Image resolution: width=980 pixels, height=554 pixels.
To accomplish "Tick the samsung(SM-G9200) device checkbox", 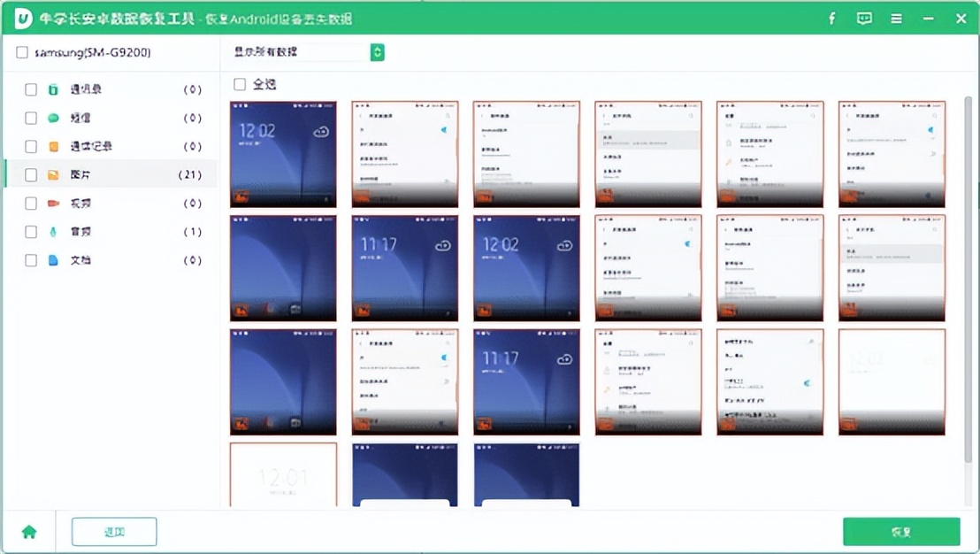I will [22, 53].
